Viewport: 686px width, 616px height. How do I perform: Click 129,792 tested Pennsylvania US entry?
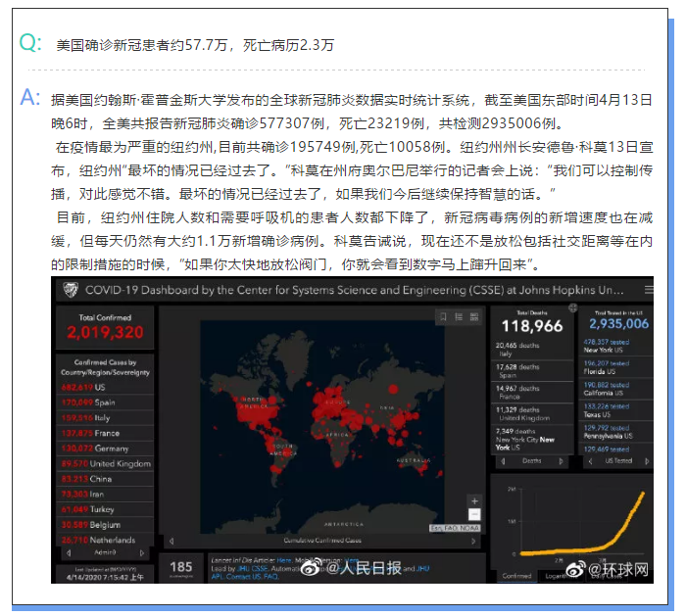click(616, 432)
